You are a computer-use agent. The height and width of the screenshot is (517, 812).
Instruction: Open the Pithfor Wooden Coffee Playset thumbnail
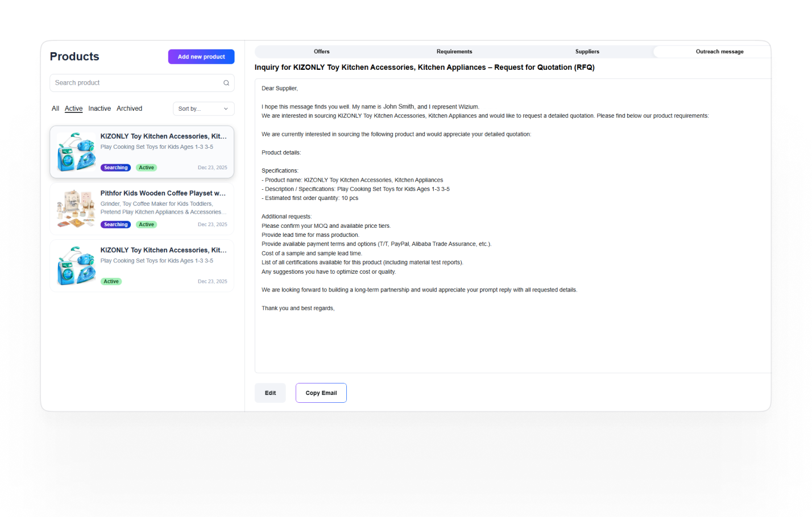coord(76,209)
